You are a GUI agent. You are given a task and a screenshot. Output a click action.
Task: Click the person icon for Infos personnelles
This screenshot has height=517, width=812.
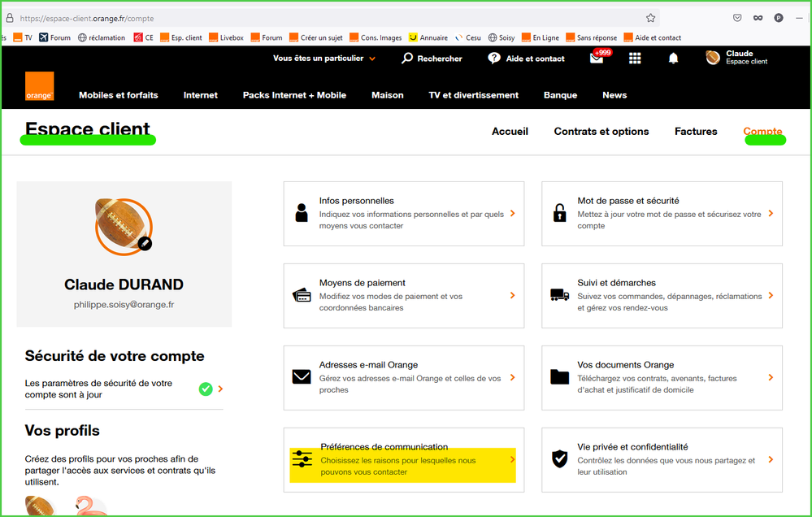302,213
